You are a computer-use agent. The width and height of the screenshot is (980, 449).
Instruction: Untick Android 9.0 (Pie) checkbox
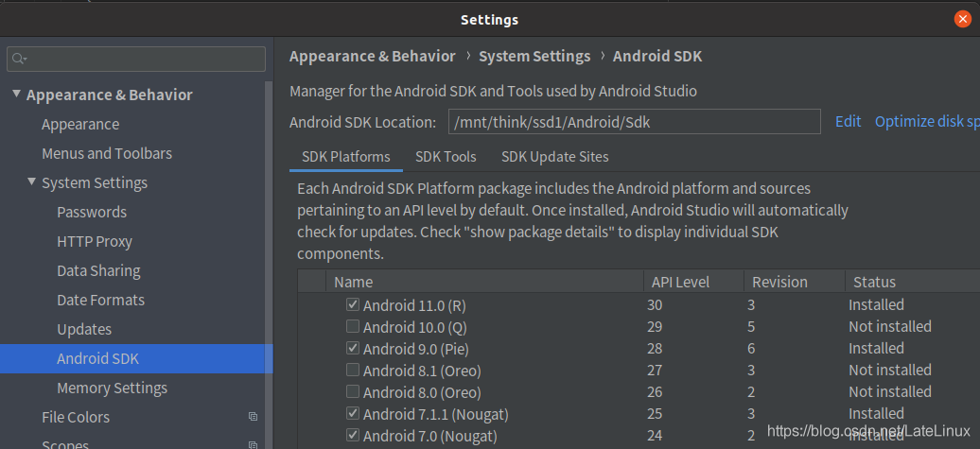(x=353, y=348)
